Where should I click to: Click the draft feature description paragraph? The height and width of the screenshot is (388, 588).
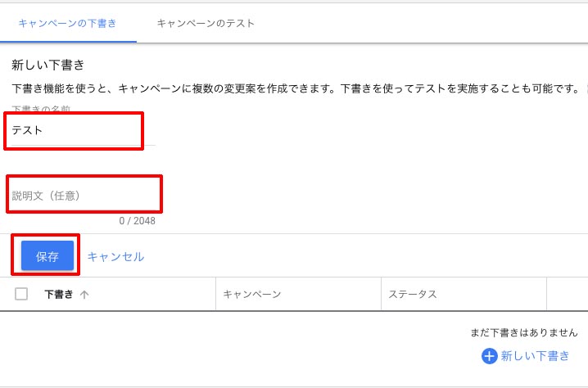coord(296,89)
